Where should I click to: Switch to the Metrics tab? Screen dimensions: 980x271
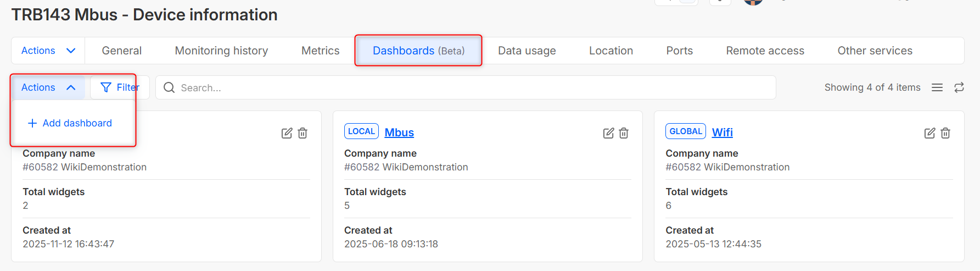320,51
